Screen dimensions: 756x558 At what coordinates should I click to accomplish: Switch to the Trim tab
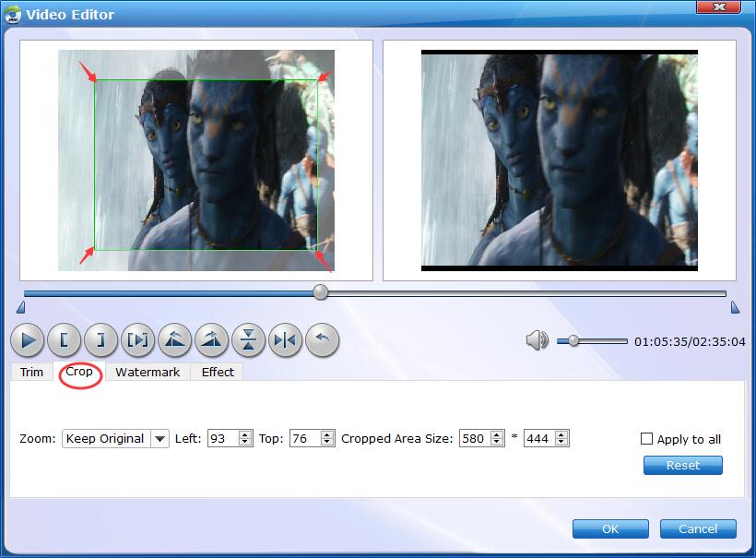click(x=32, y=372)
